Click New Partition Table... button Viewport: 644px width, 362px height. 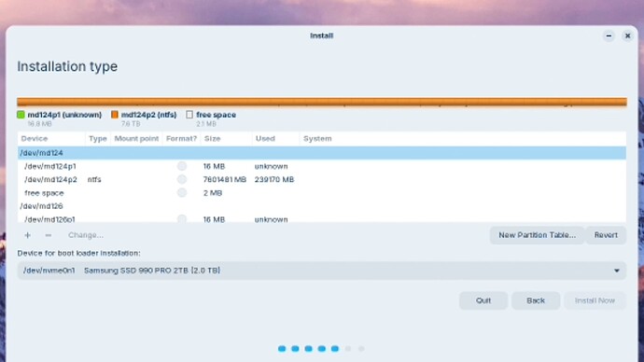[537, 235]
